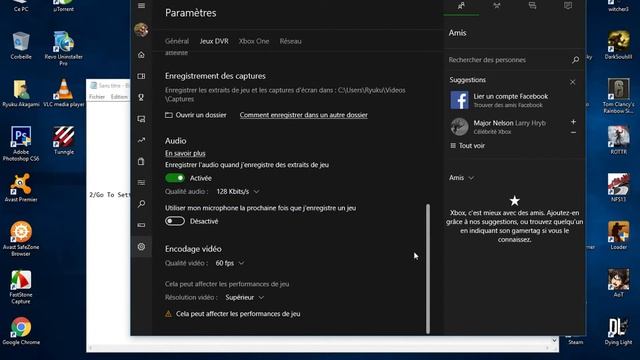Open Revo Uninstaller Pro desktop shortcut
The height and width of the screenshot is (360, 640).
[64, 48]
